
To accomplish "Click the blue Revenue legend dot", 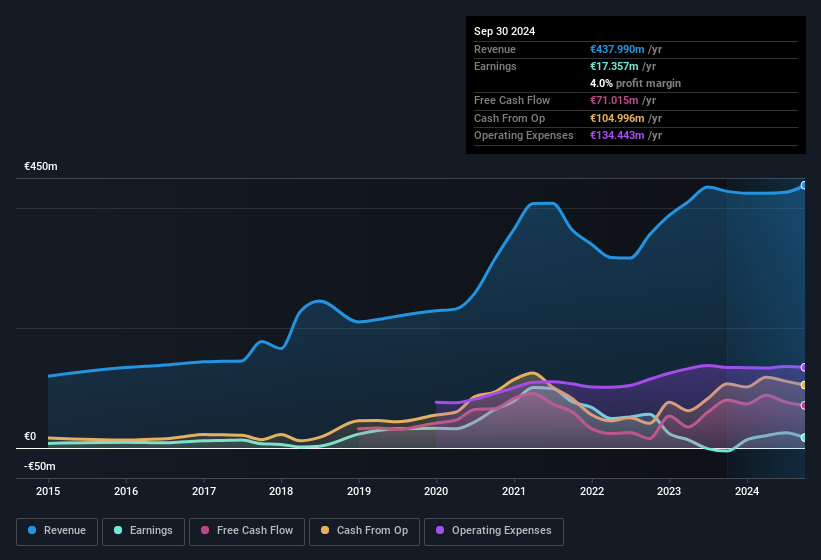I will pyautogui.click(x=33, y=531).
